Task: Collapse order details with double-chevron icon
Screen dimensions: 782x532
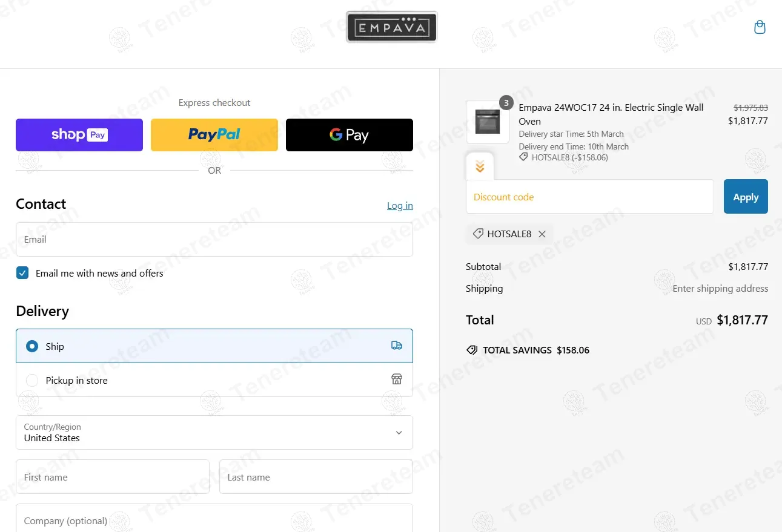Action: (x=480, y=166)
